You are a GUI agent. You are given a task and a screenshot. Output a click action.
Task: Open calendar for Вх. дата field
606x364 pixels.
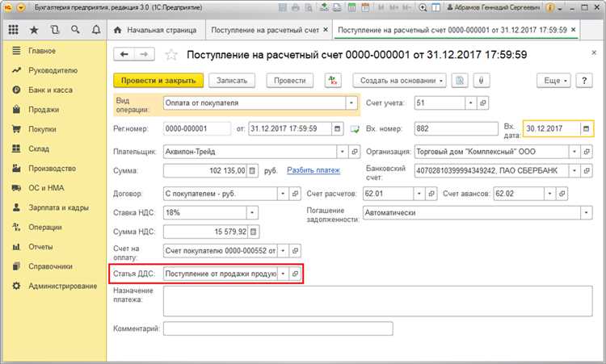click(x=585, y=128)
